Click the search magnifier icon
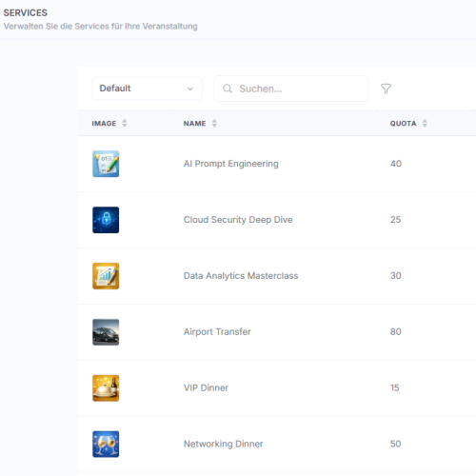Image resolution: width=476 pixels, height=476 pixels. coord(228,89)
